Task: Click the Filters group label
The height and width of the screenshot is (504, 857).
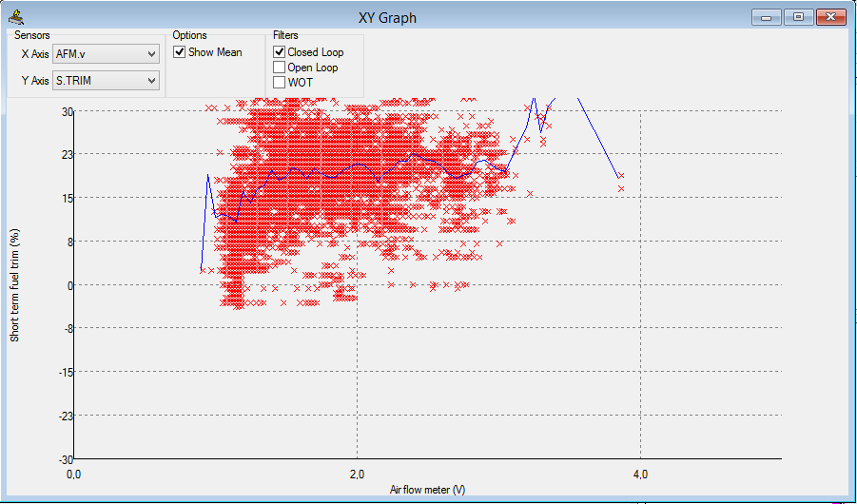Action: pyautogui.click(x=285, y=35)
